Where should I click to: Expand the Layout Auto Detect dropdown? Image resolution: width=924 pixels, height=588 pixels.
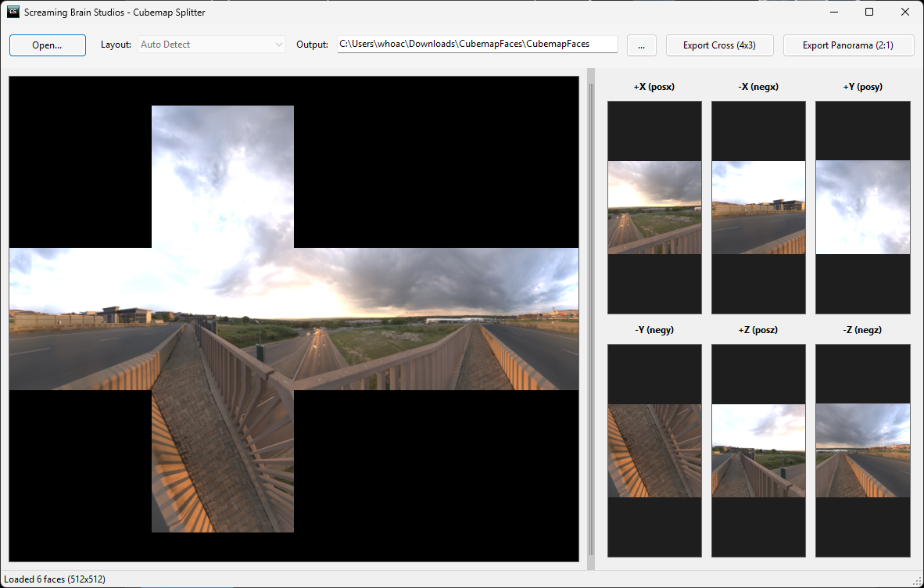point(212,45)
